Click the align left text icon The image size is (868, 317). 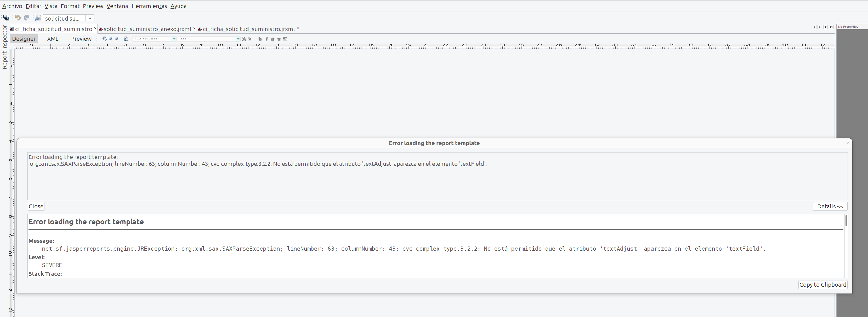click(x=285, y=39)
